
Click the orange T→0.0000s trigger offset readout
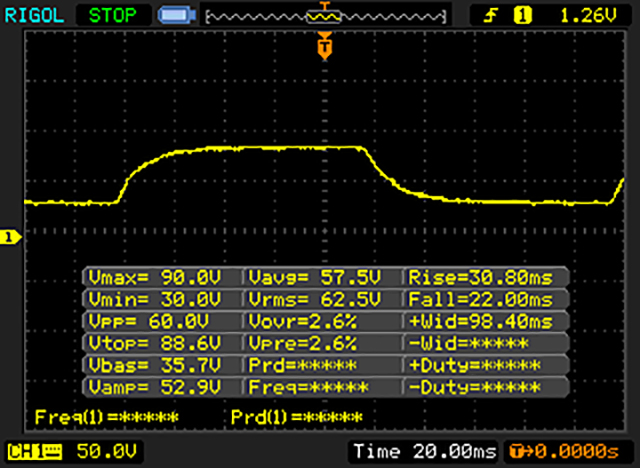pos(564,452)
